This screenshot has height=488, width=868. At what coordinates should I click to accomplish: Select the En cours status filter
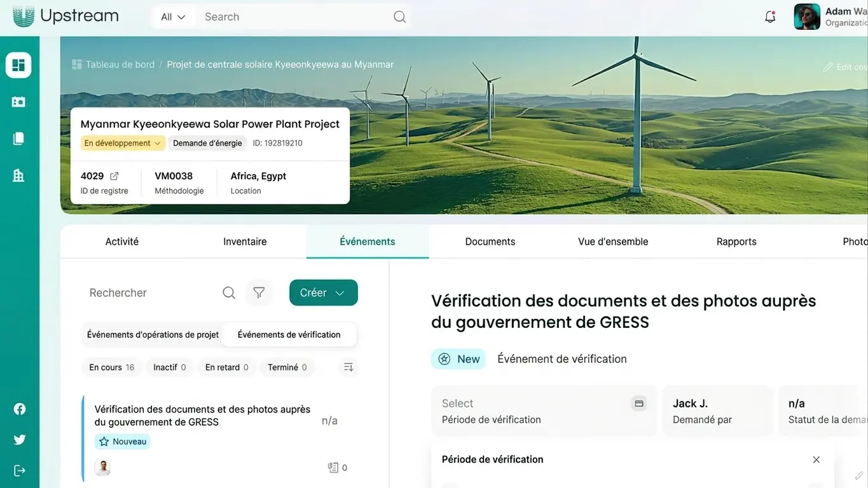[111, 367]
